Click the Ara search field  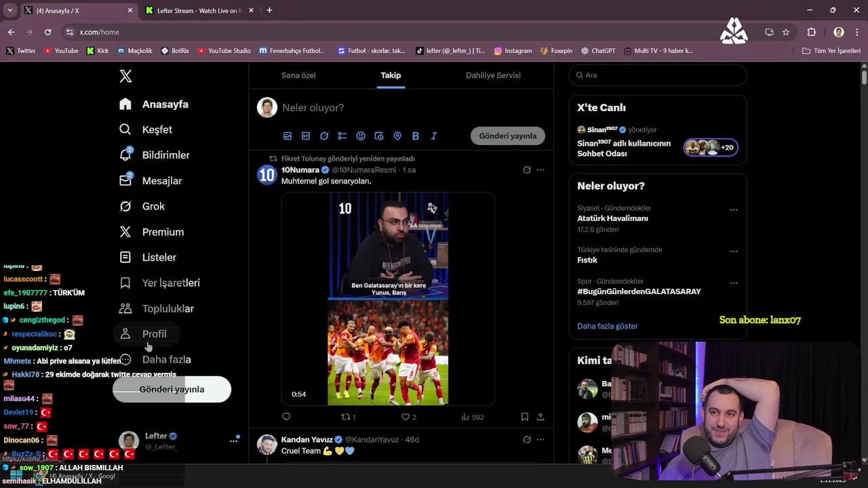coord(658,75)
